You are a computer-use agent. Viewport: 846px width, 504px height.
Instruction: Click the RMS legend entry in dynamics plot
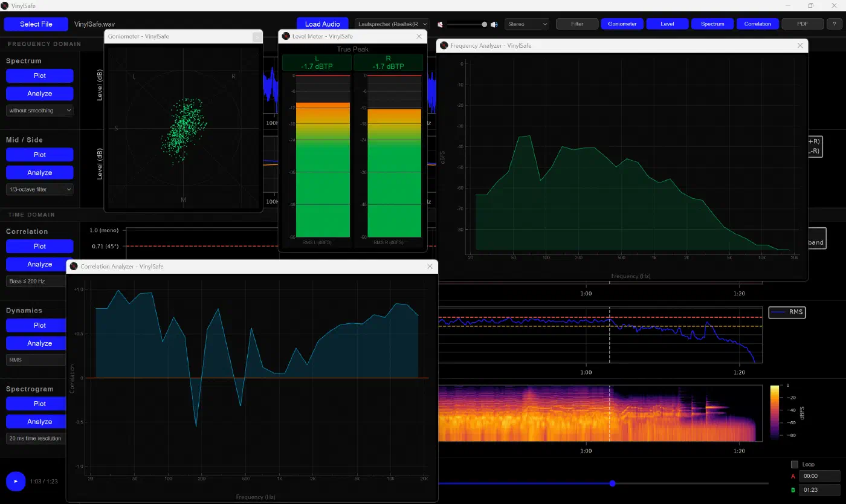click(787, 312)
